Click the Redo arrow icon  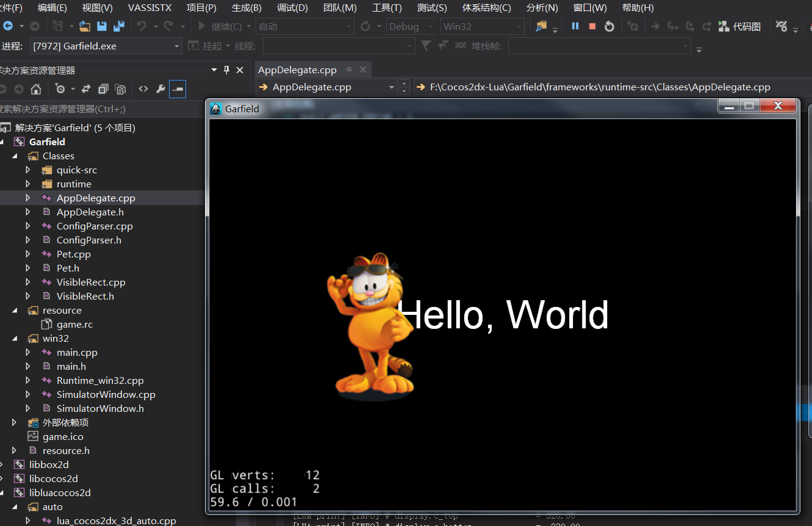pyautogui.click(x=168, y=26)
